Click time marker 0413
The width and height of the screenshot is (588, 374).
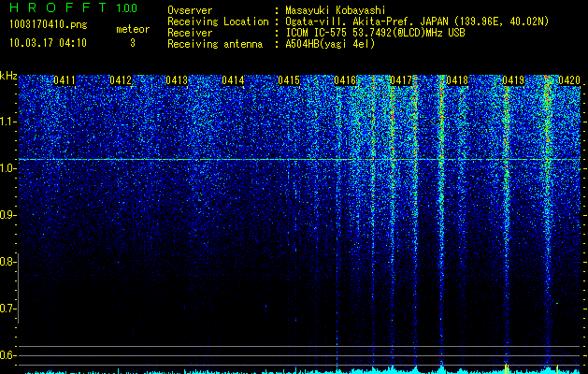click(177, 80)
